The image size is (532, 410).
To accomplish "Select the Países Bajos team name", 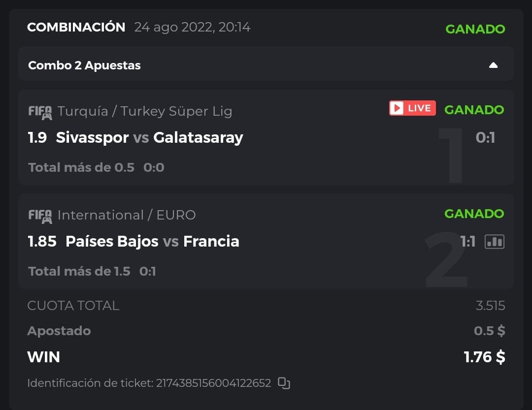I will click(112, 242).
